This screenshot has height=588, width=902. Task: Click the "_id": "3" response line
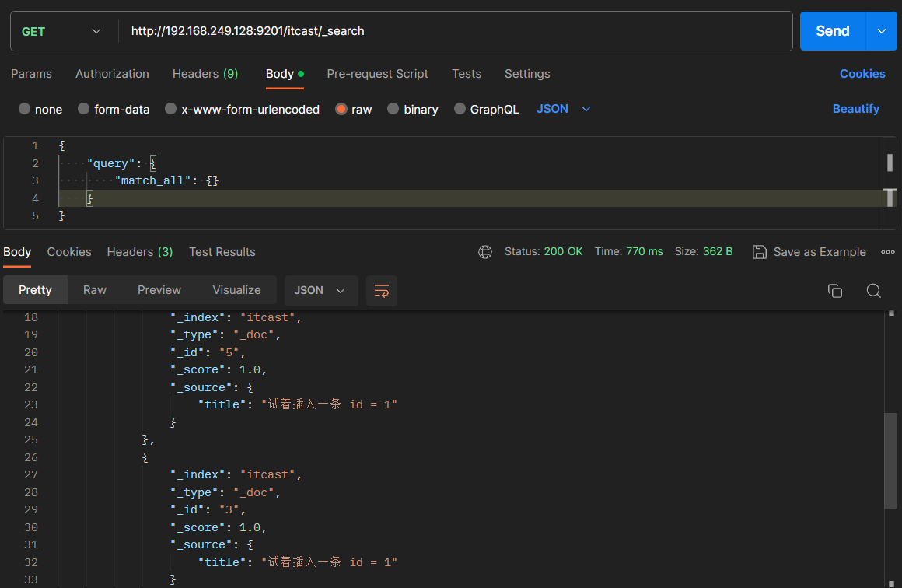[x=208, y=509]
